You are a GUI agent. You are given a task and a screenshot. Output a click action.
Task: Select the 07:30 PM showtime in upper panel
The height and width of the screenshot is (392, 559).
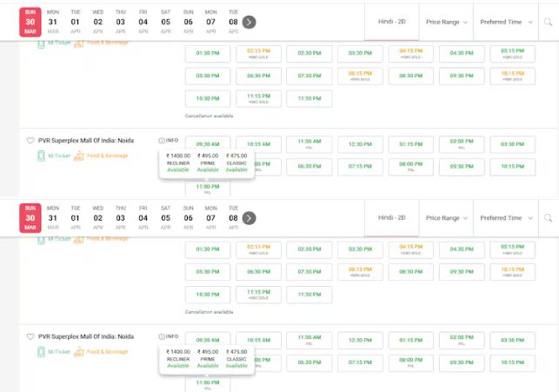[x=309, y=76]
